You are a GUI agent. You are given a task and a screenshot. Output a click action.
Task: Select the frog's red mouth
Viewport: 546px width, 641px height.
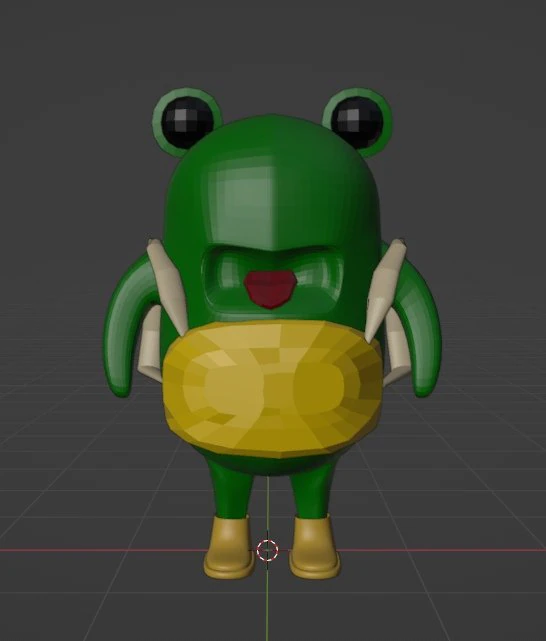(x=271, y=289)
